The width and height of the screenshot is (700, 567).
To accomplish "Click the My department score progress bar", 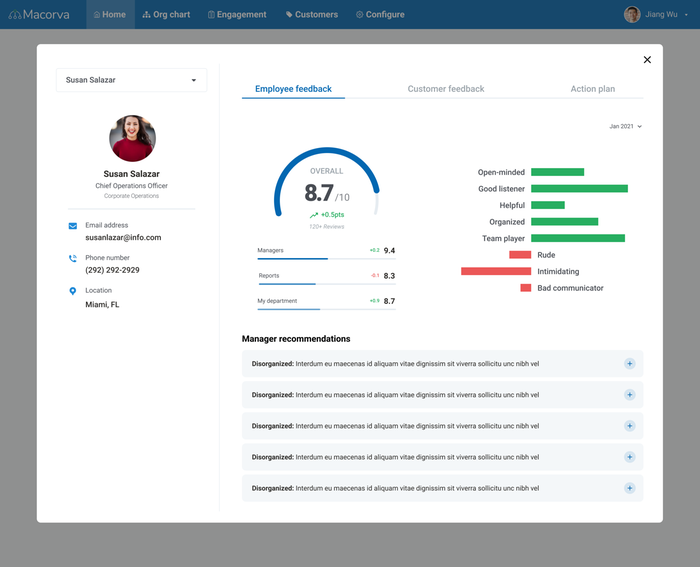I will tap(326, 309).
